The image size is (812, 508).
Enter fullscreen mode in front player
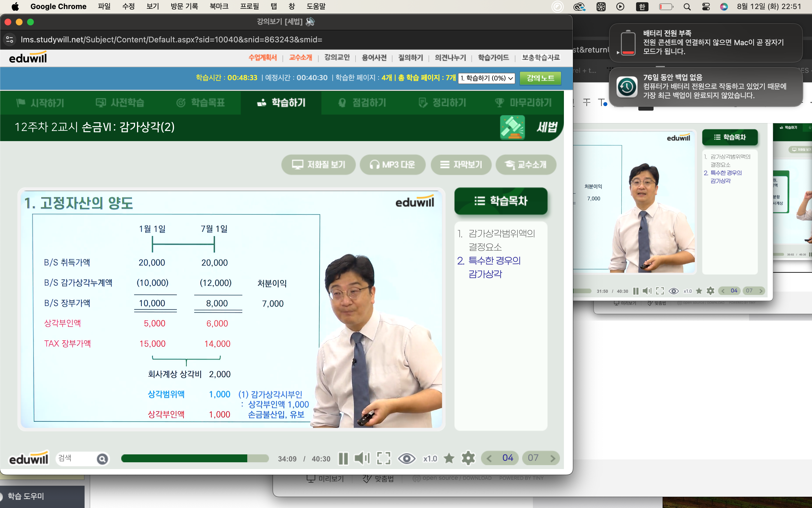tap(383, 458)
